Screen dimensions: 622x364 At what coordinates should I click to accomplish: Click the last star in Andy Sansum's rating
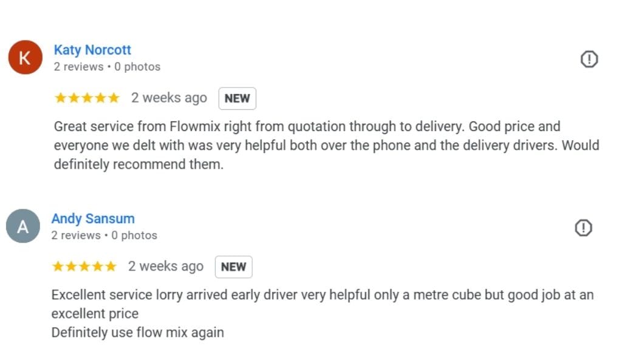[x=110, y=266]
